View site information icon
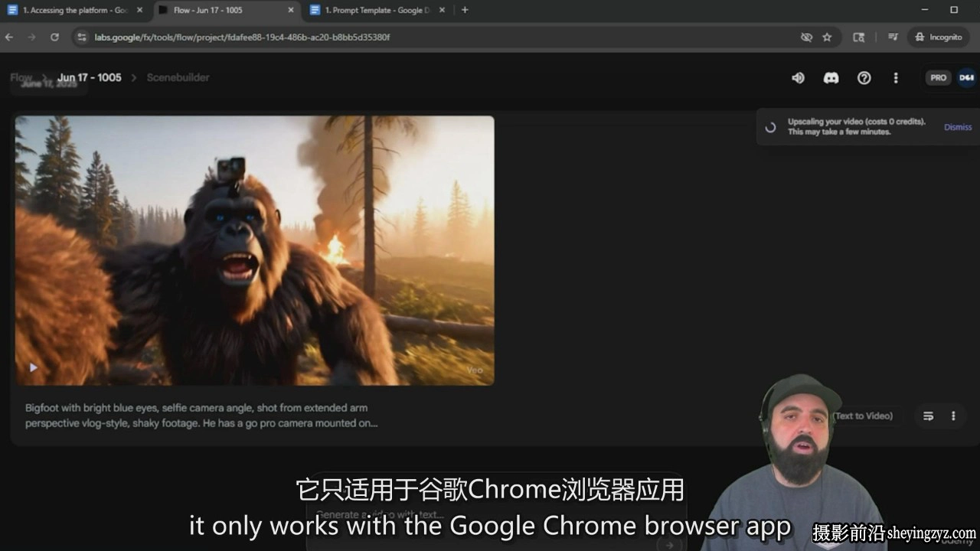The width and height of the screenshot is (980, 551). (x=81, y=37)
